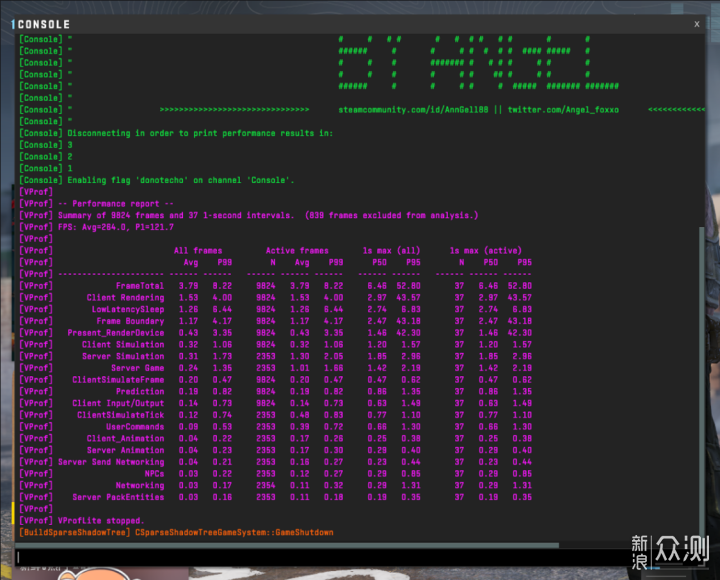This screenshot has width=720, height=580.
Task: Click the Server PackEntities row label
Action: pyautogui.click(x=118, y=497)
